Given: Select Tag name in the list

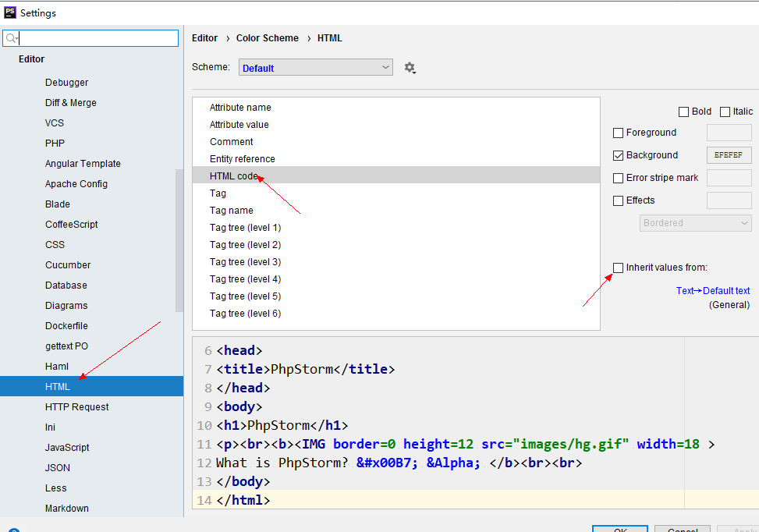Looking at the screenshot, I should pos(396,211).
